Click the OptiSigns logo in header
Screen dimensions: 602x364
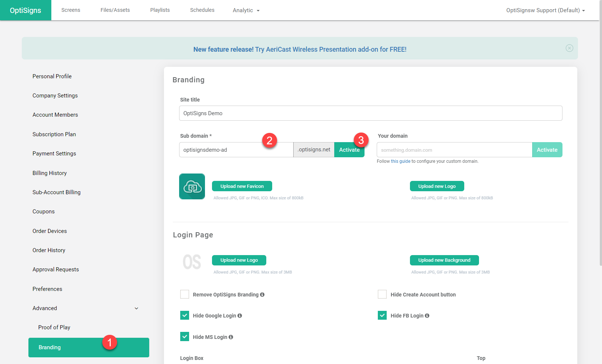click(25, 10)
